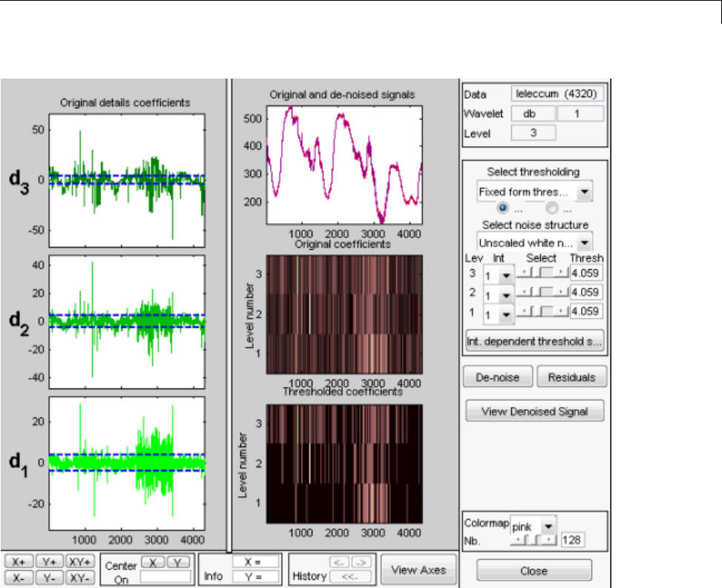Click the d1 details coefficients plot

[127, 463]
